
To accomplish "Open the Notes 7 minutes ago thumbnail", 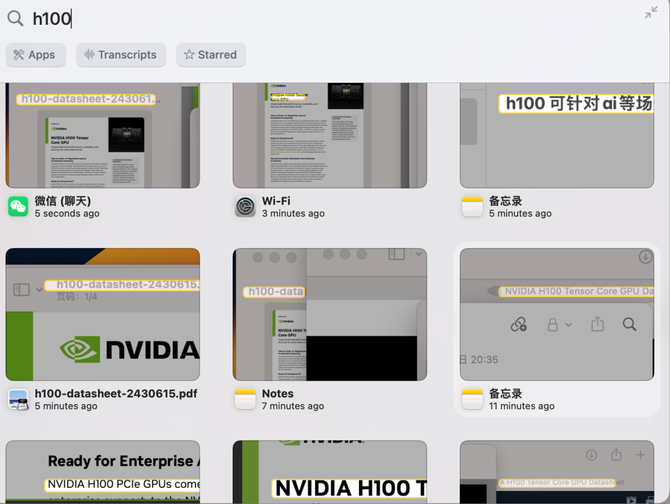I will pos(329,314).
